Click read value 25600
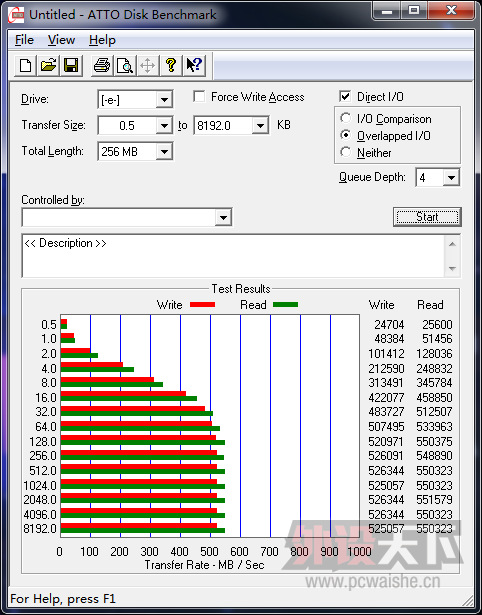This screenshot has width=482, height=615. pos(437,325)
